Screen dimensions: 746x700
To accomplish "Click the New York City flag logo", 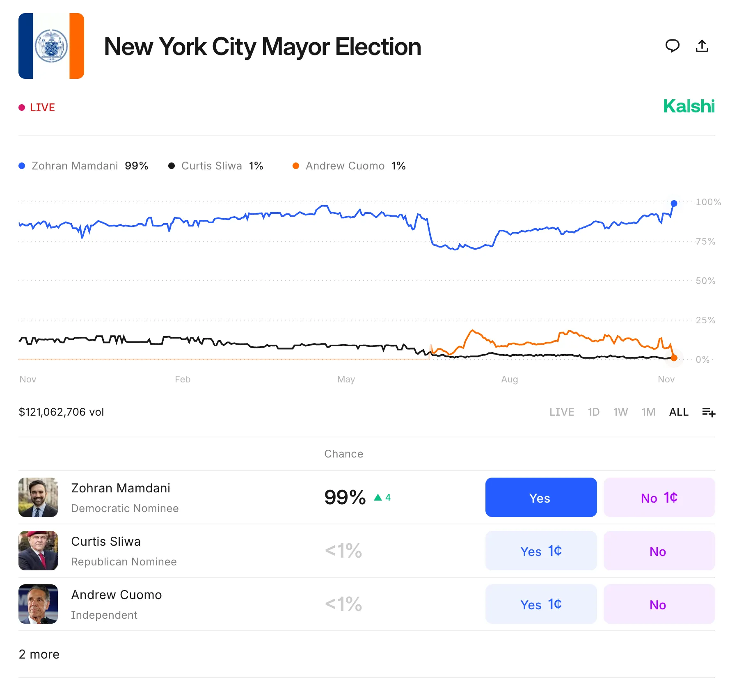I will point(51,46).
